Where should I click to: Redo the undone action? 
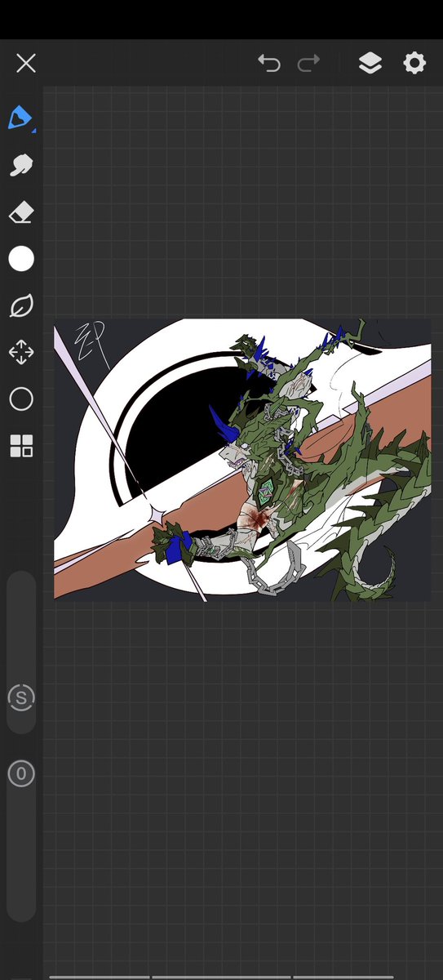coord(308,63)
